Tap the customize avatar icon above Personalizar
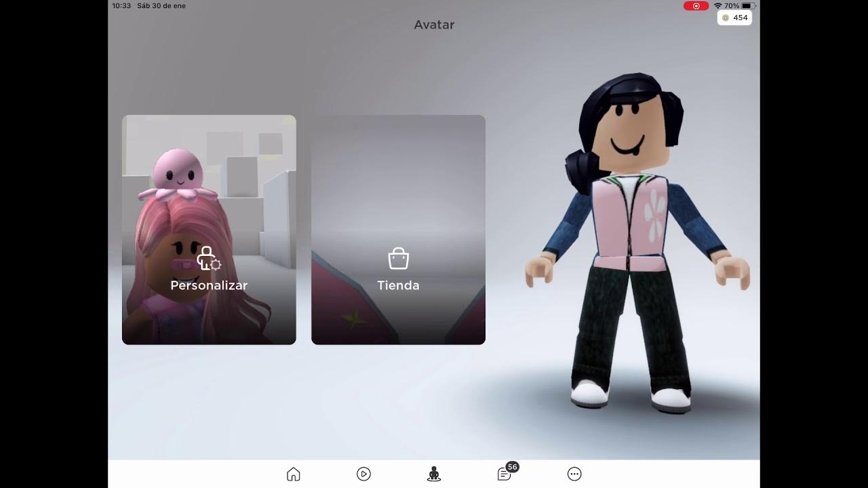Screen dimensions: 868x488 208,259
